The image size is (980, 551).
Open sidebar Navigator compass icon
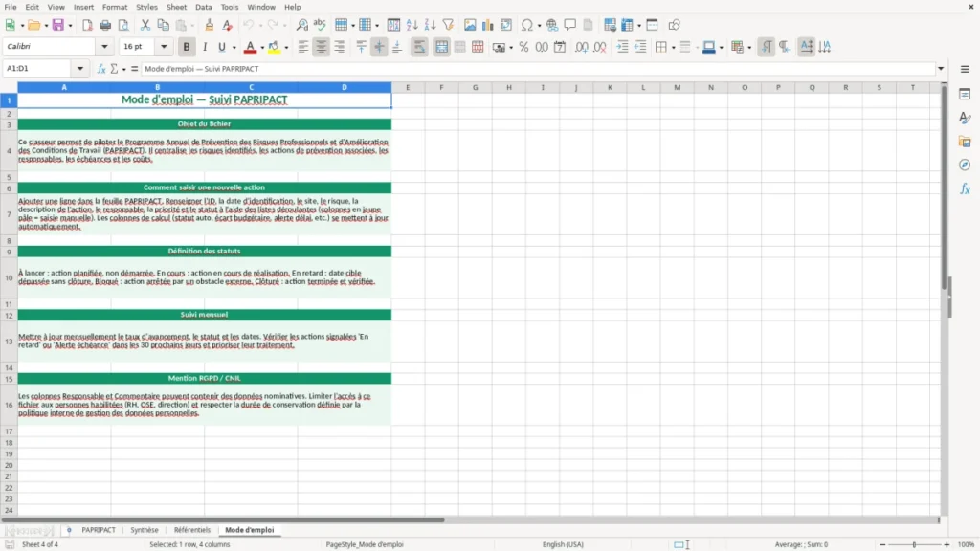pos(965,165)
